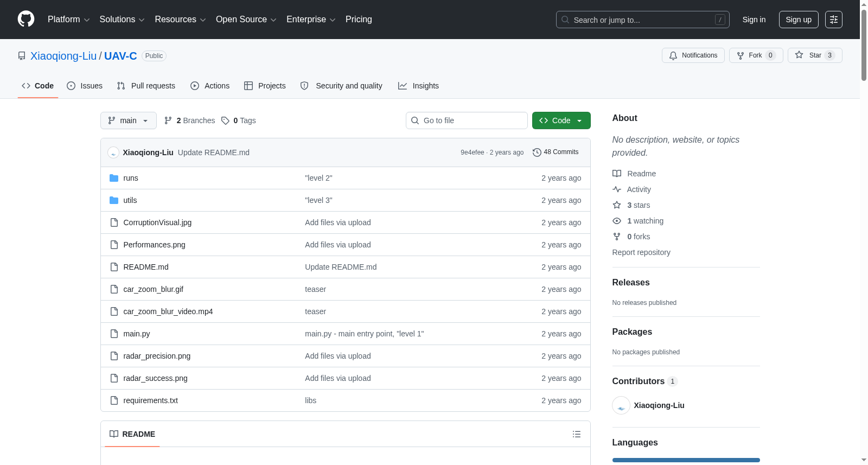868x465 pixels.
Task: Click the runs folder icon
Action: [x=114, y=178]
